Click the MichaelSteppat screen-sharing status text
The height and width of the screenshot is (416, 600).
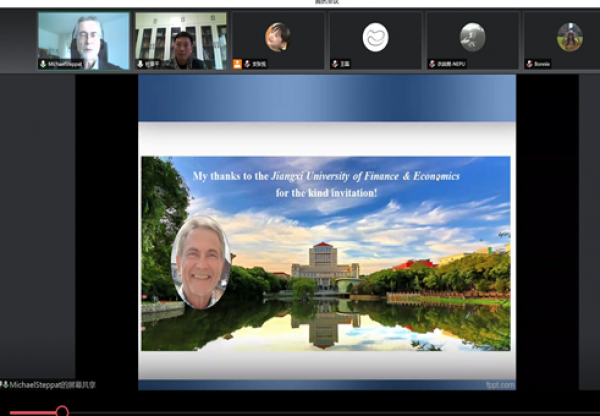point(52,385)
